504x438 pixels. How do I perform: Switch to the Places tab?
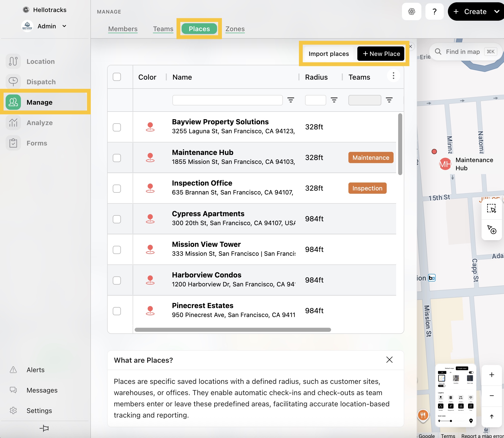tap(199, 29)
